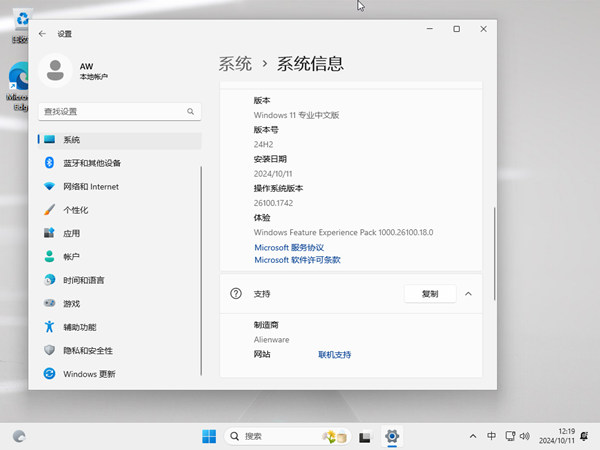Viewport: 600px width, 450px height.
Task: Click the Windows 更新 sync icon
Action: click(49, 373)
